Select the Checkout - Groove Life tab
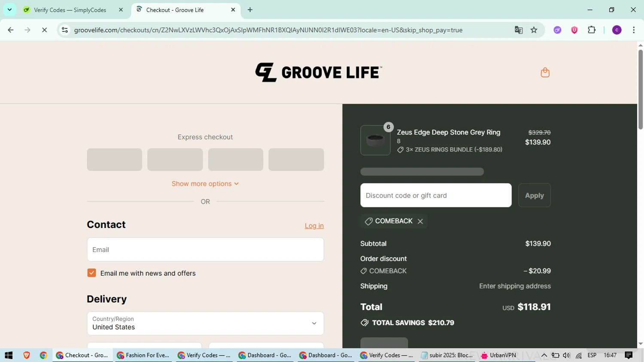 (175, 10)
